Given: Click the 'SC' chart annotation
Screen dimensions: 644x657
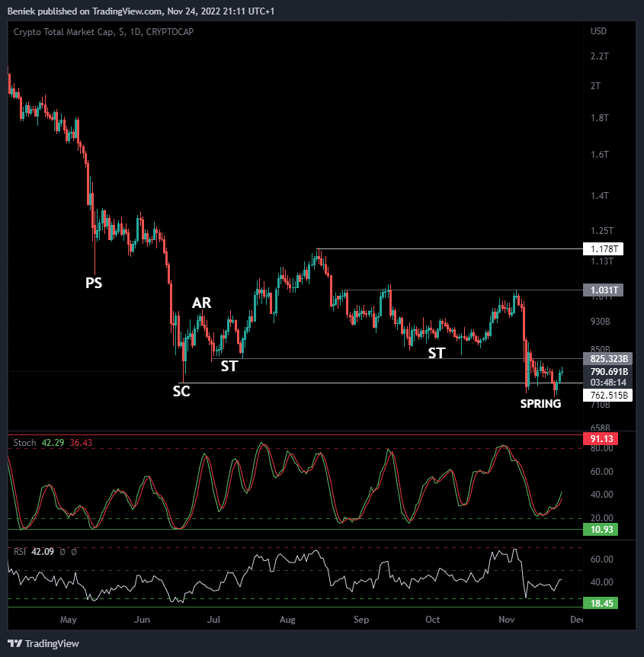Looking at the screenshot, I should [x=181, y=391].
